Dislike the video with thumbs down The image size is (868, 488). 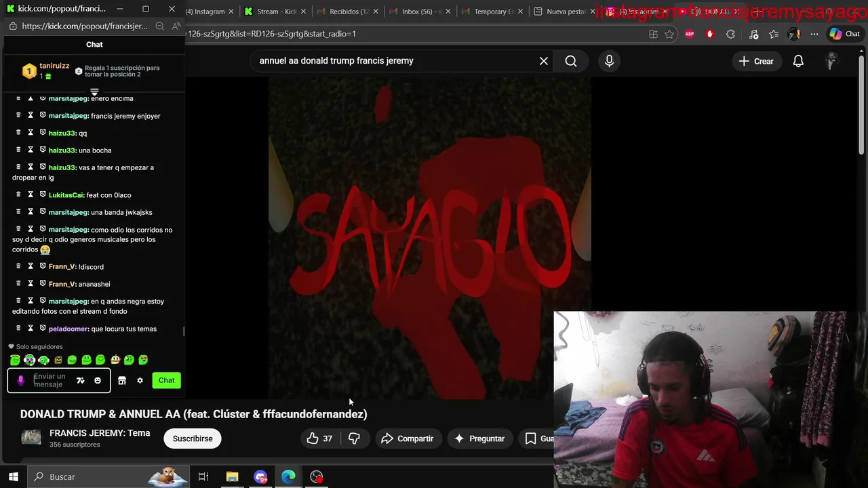click(354, 439)
